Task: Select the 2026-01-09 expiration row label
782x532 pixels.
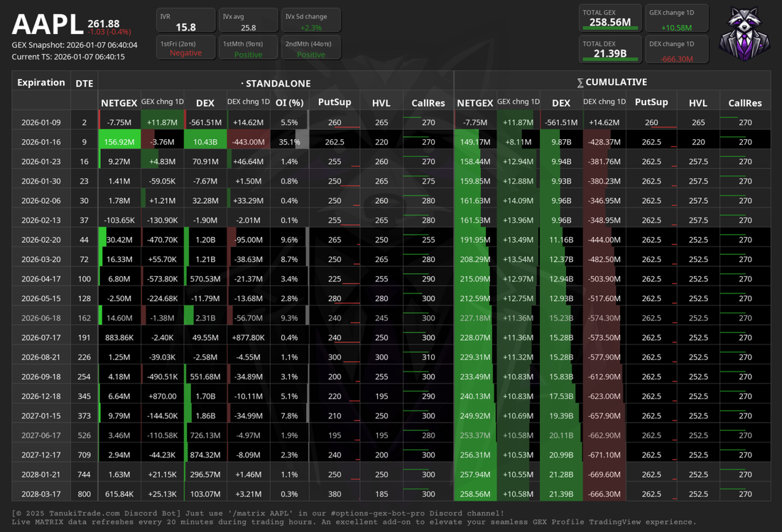Action: [41, 122]
